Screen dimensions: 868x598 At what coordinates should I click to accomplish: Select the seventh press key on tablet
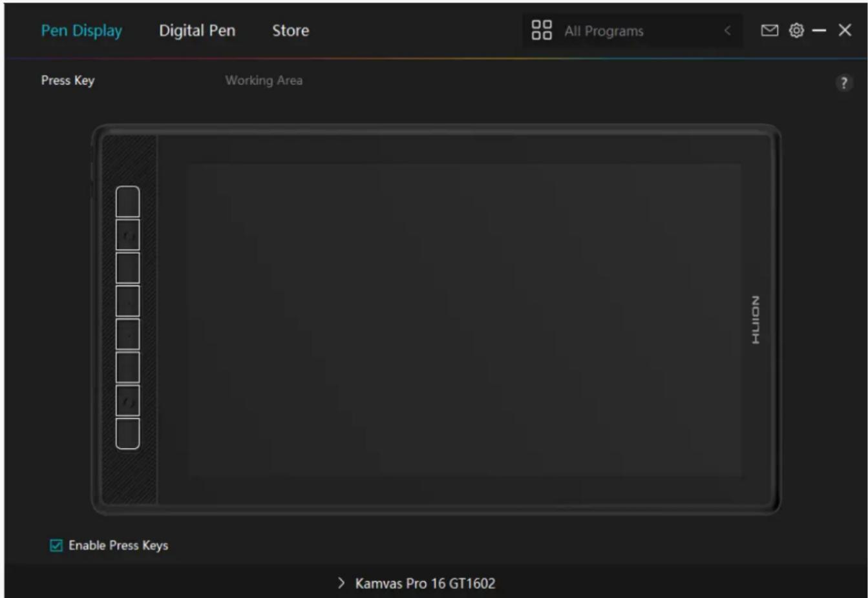[128, 400]
